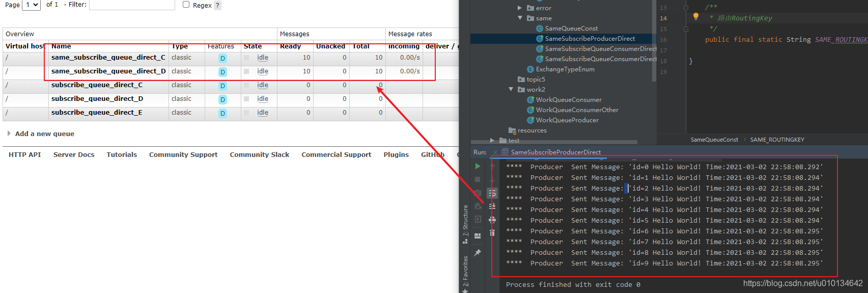Open the Community Slack footer link
The width and height of the screenshot is (868, 293).
tap(260, 155)
